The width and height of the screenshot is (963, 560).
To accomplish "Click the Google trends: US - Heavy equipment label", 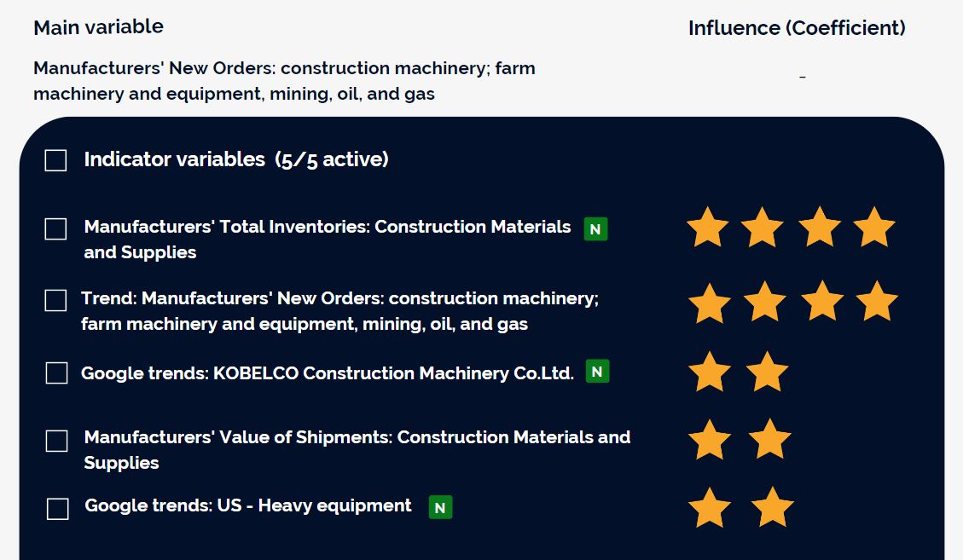I will point(247,505).
